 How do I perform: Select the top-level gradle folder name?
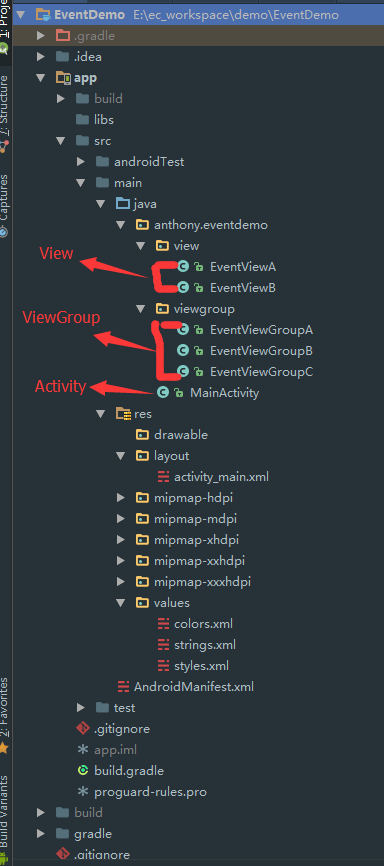tap(93, 833)
